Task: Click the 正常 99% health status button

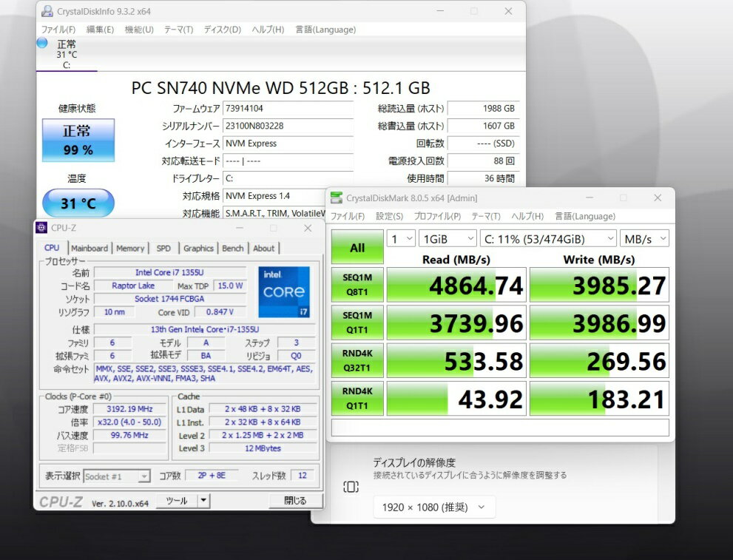Action: pyautogui.click(x=78, y=141)
